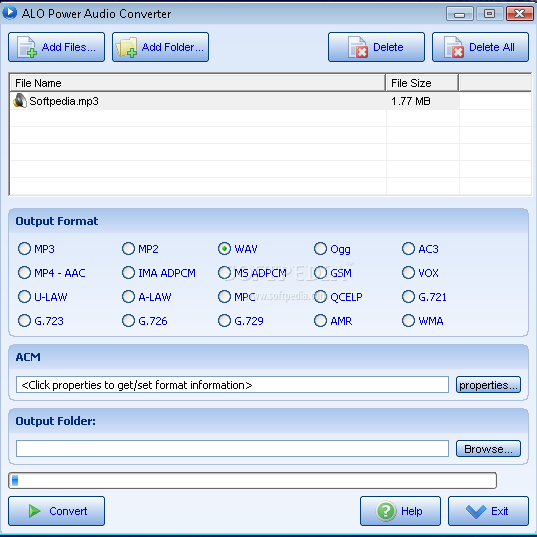Click the ACM format information field
This screenshot has height=537, width=537.
232,385
